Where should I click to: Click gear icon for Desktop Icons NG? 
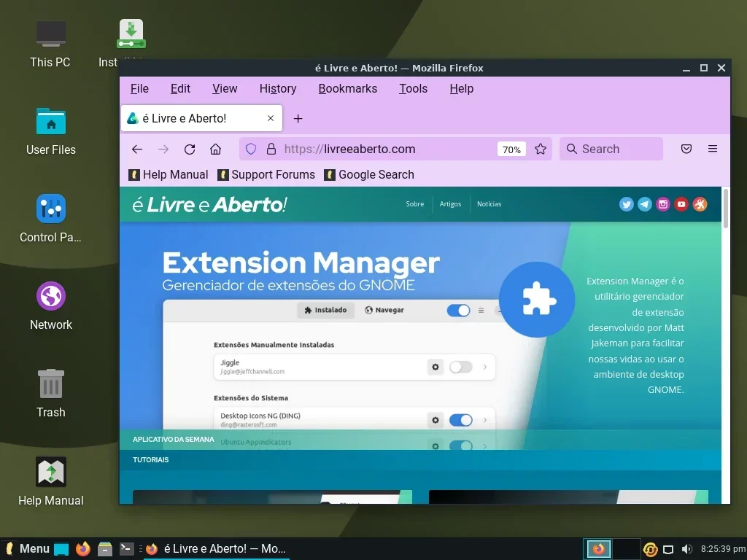(435, 420)
